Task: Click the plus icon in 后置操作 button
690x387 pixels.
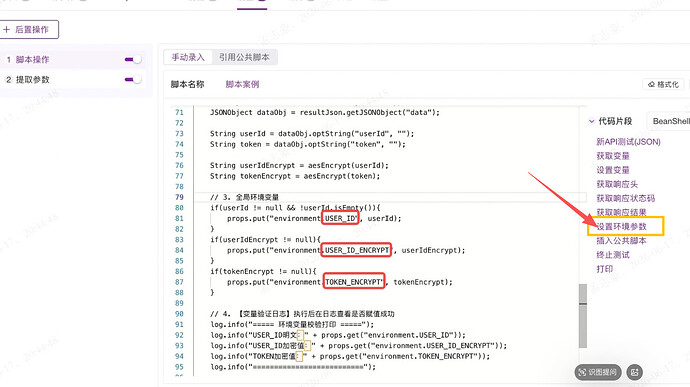Action: click(x=7, y=29)
